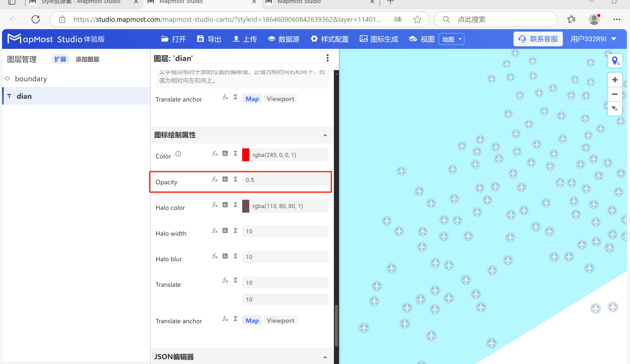The height and width of the screenshot is (364, 630).
Task: Click the 联系客服 button
Action: [538, 39]
